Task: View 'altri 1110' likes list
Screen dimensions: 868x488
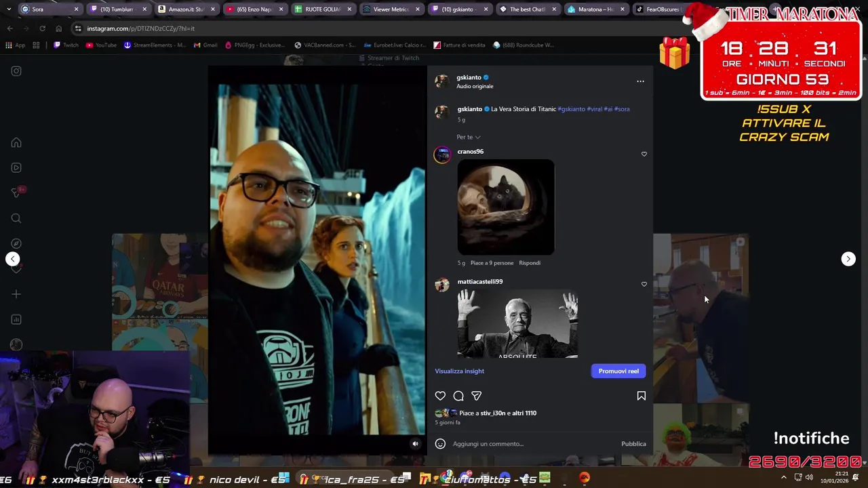Action: (524, 413)
